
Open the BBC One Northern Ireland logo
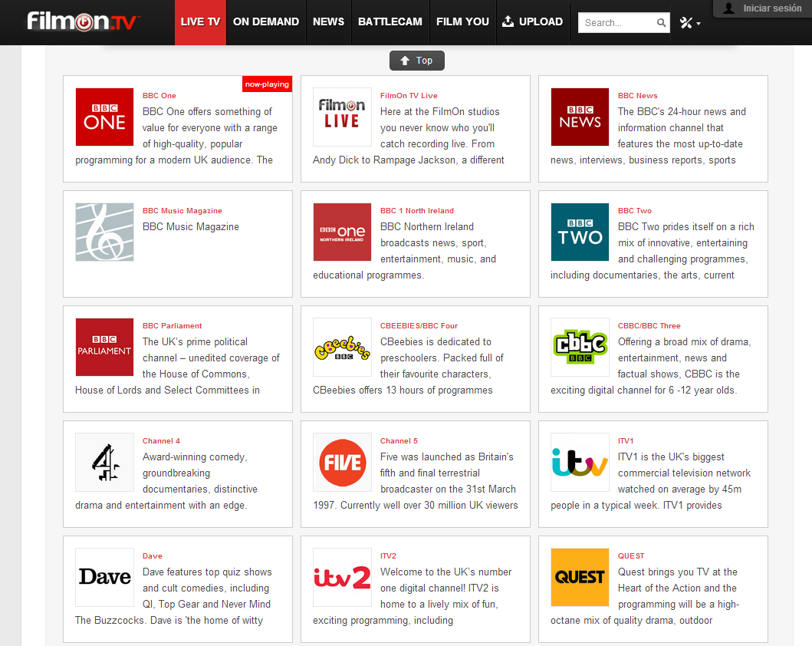click(342, 232)
